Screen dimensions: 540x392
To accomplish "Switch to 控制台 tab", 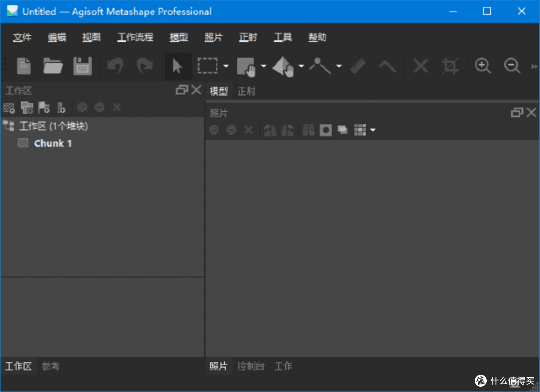I will [251, 366].
